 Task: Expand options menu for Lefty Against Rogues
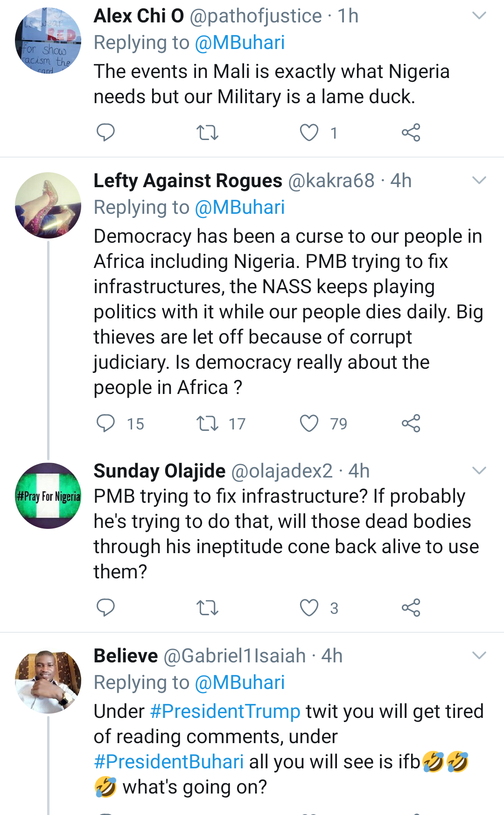[479, 181]
